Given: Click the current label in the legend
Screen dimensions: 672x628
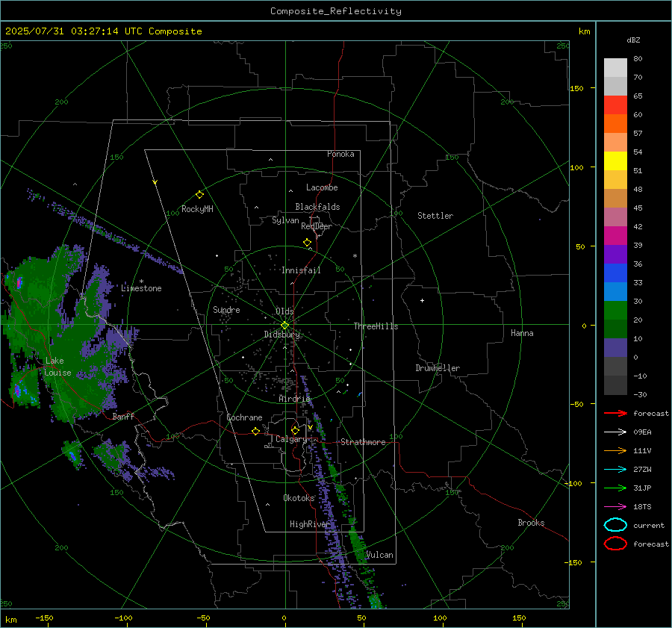Looking at the screenshot, I should tap(649, 525).
